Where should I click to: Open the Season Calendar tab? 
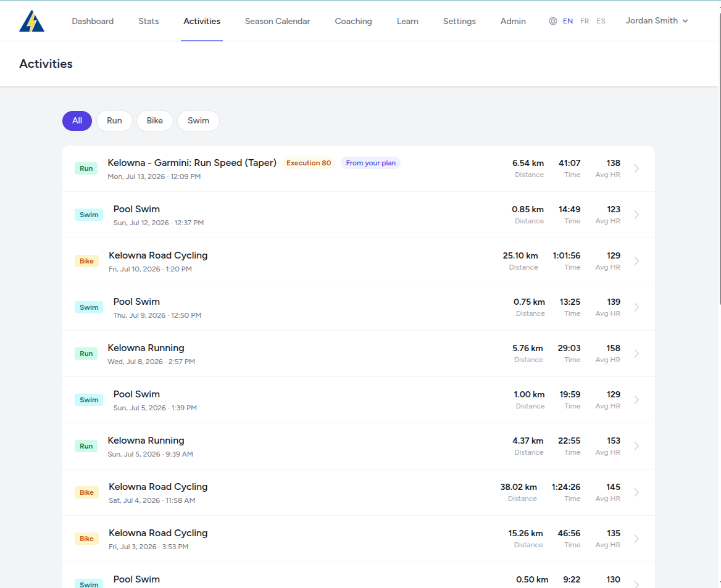coord(277,21)
